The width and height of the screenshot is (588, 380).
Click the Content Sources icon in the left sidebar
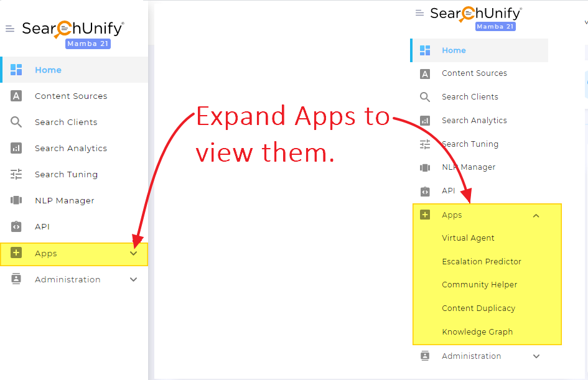click(16, 96)
